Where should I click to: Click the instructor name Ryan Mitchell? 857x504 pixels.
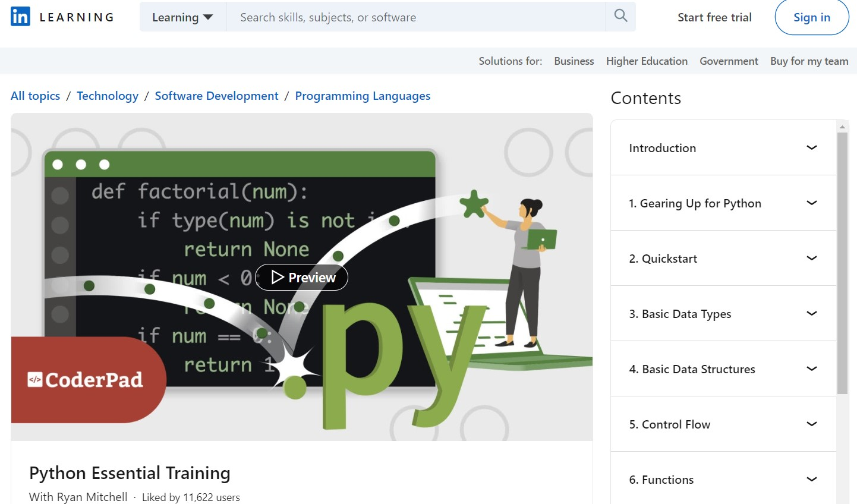(x=92, y=497)
